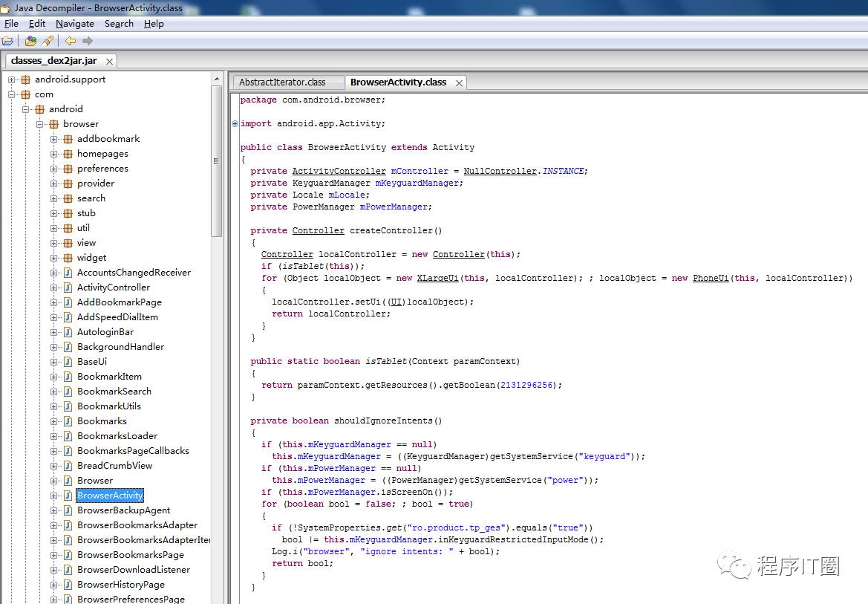Follow the UI cast link in setUi call

coord(396,302)
